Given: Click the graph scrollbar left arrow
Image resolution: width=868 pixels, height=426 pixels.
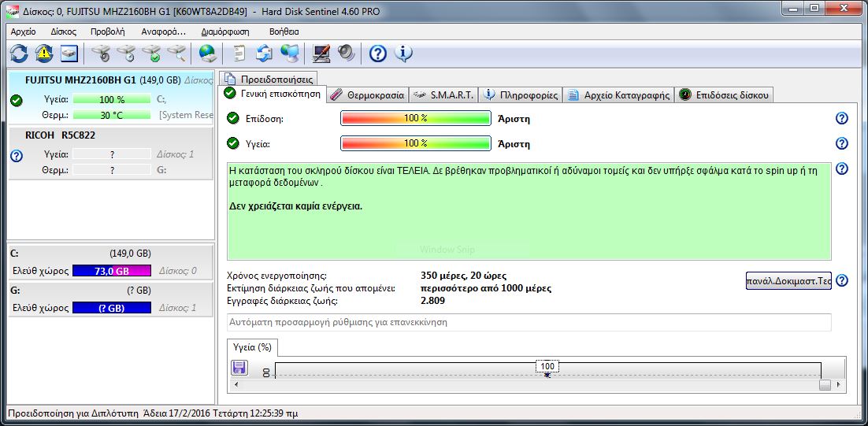Looking at the screenshot, I should pyautogui.click(x=236, y=384).
